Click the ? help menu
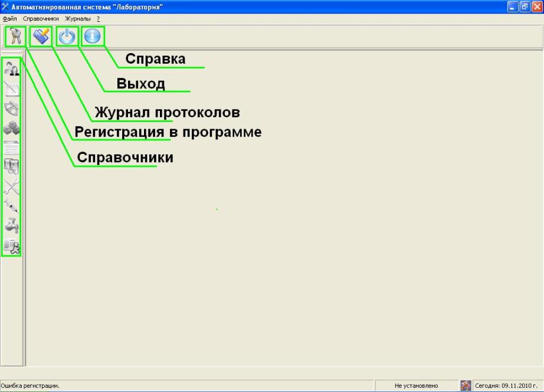Viewport: 544px width, 392px height. [x=97, y=18]
